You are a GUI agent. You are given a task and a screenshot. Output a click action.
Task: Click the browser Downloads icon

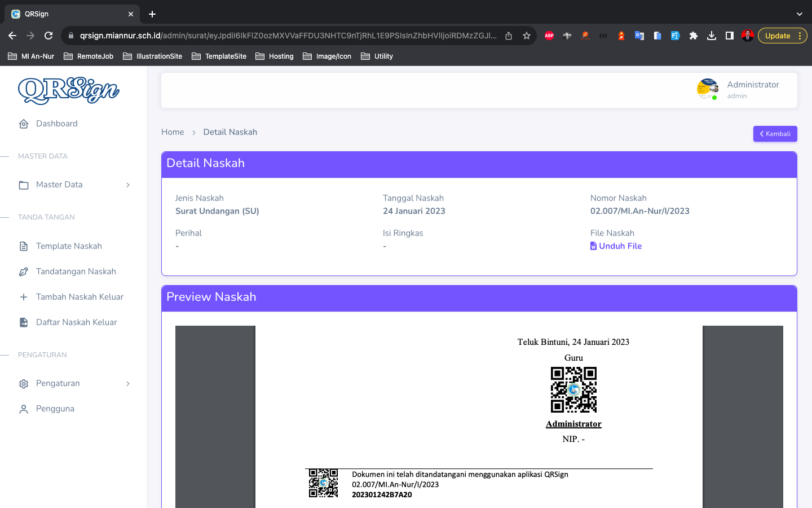[712, 36]
